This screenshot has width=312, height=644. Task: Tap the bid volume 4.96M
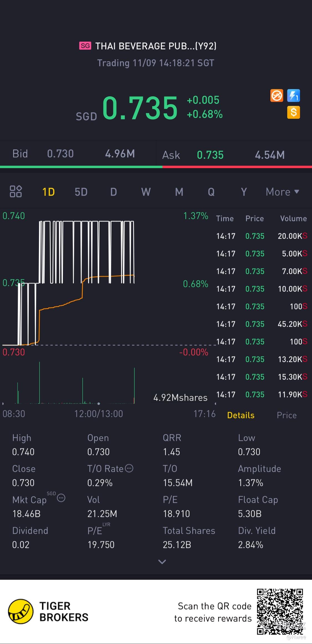[120, 154]
